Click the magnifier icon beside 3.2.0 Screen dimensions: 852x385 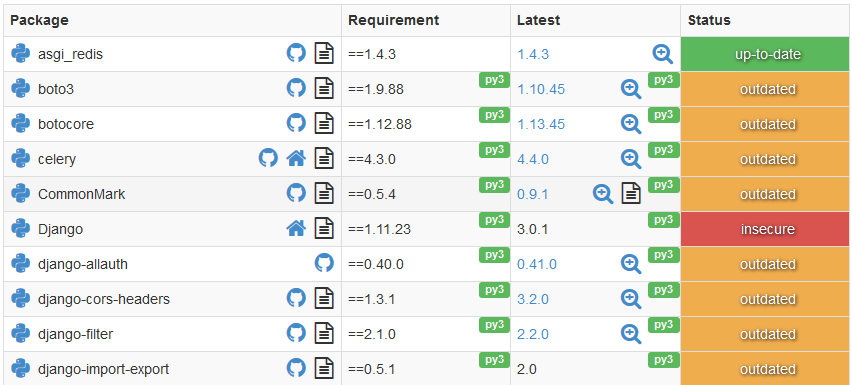coord(631,299)
